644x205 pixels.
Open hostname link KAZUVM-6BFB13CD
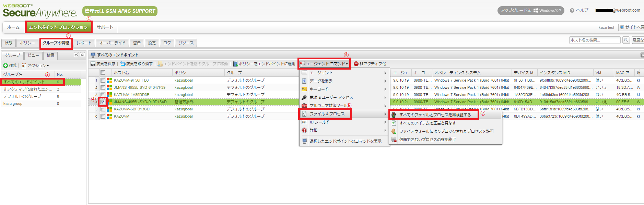[132, 109]
